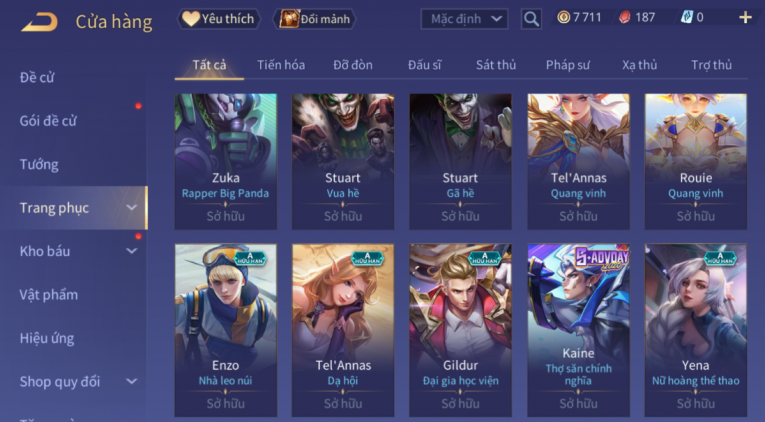
Task: Open Yêu thích favorites heart button
Action: 218,19
